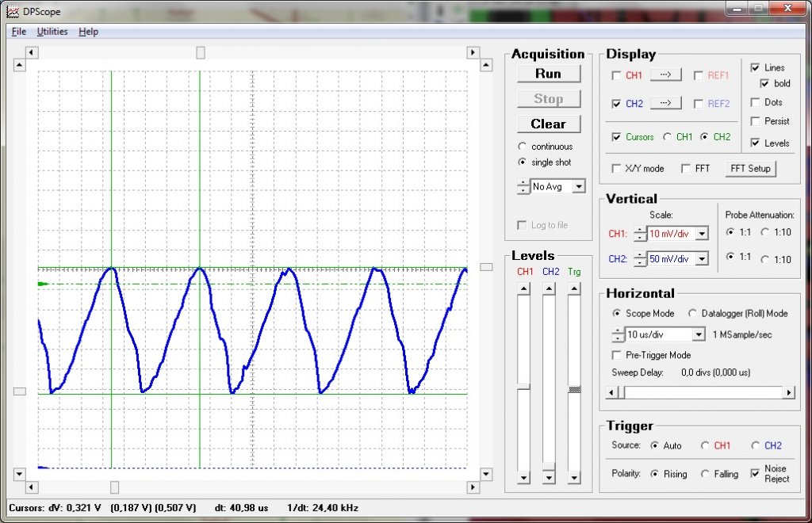Image resolution: width=812 pixels, height=523 pixels.
Task: Clear the display with Clear button
Action: pyautogui.click(x=549, y=124)
